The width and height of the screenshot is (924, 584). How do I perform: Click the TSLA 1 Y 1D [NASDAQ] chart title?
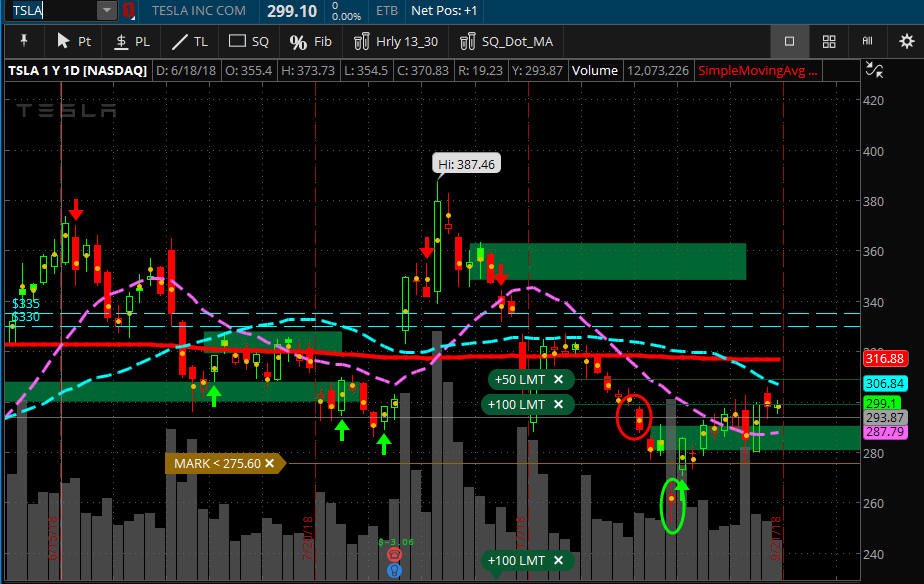click(x=77, y=71)
